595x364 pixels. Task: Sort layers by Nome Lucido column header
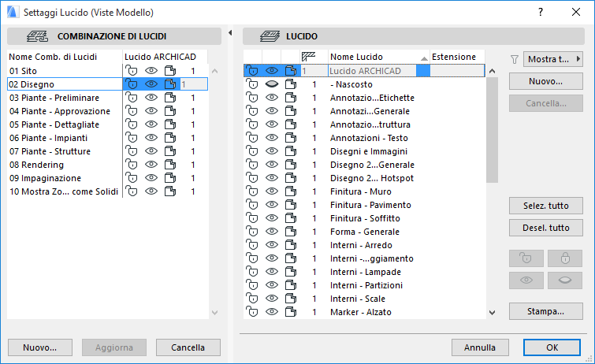pyautogui.click(x=379, y=57)
